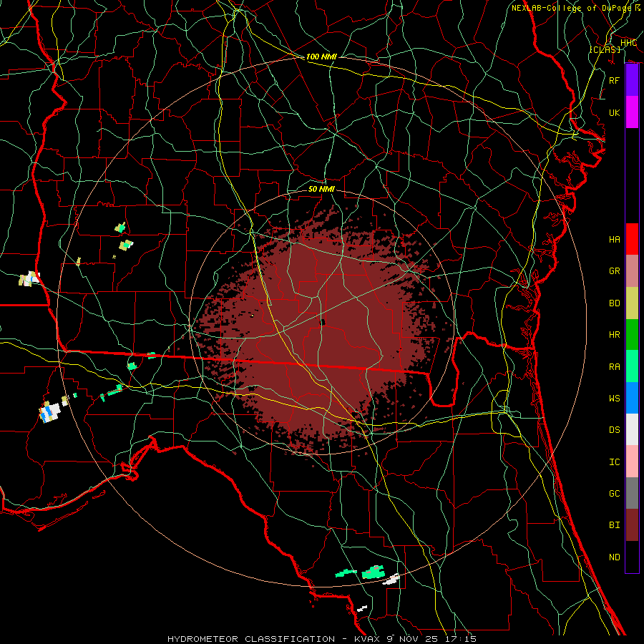Screen dimensions: 644x644
Task: Click the HHC product code label
Action: [628, 43]
